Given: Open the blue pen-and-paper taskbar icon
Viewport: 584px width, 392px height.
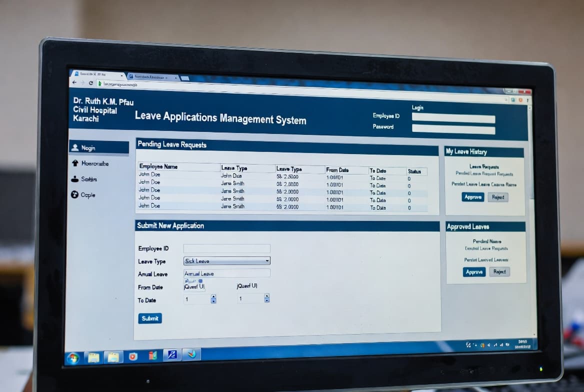Looking at the screenshot, I should point(172,354).
